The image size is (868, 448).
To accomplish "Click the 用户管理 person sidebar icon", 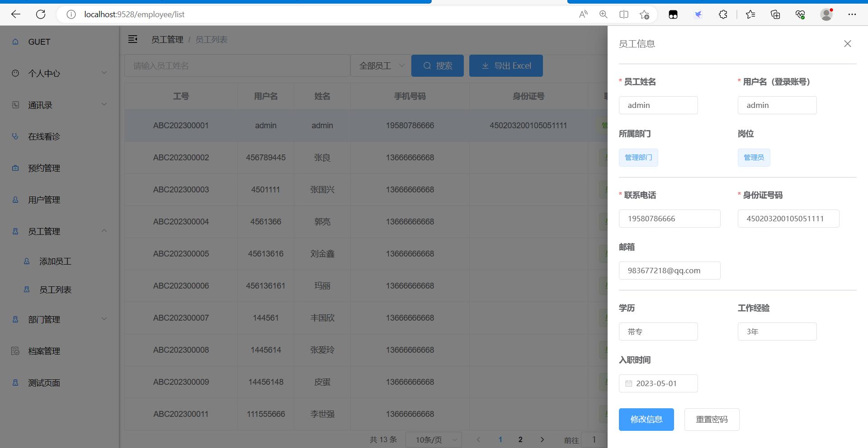I will (x=15, y=200).
